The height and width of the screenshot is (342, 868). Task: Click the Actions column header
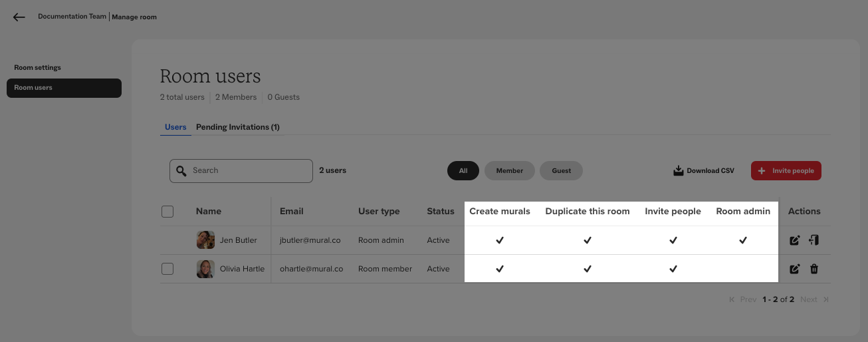click(804, 212)
